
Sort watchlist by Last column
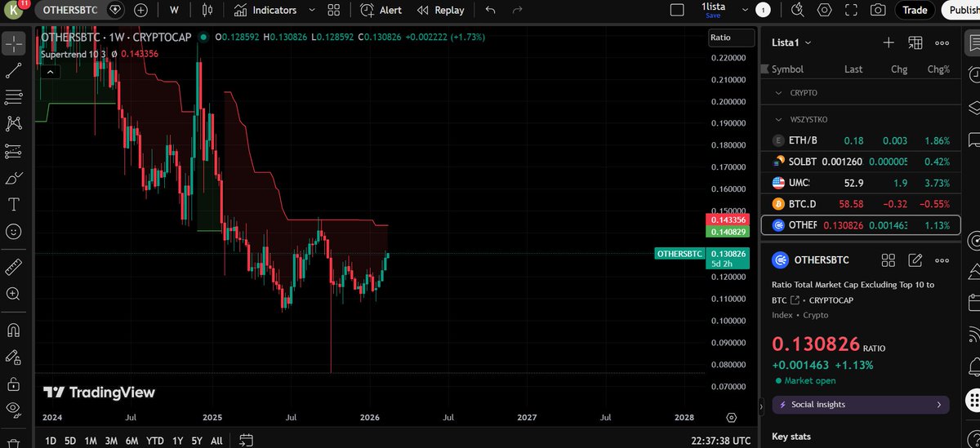point(853,69)
